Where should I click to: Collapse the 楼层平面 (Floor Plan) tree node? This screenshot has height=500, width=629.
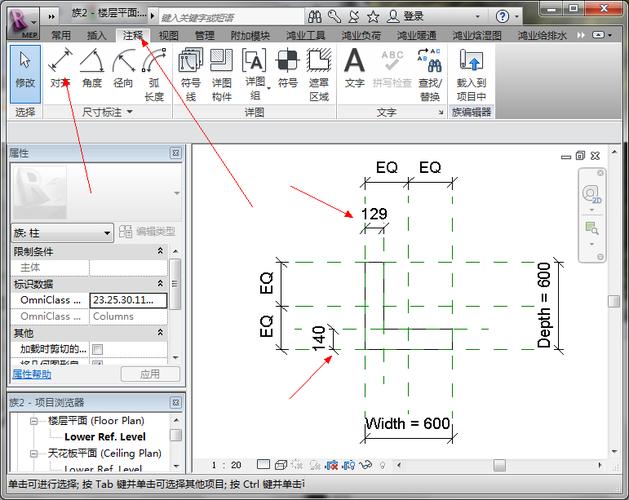point(34,421)
